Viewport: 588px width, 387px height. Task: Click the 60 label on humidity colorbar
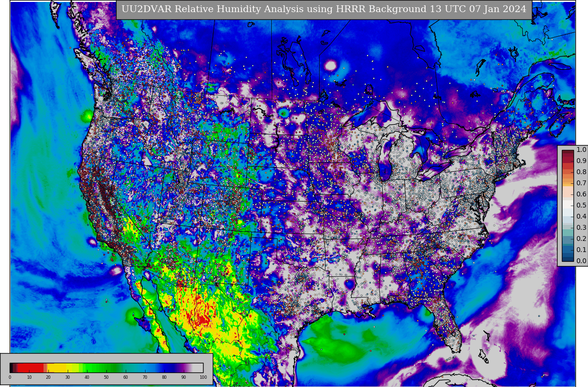(126, 377)
